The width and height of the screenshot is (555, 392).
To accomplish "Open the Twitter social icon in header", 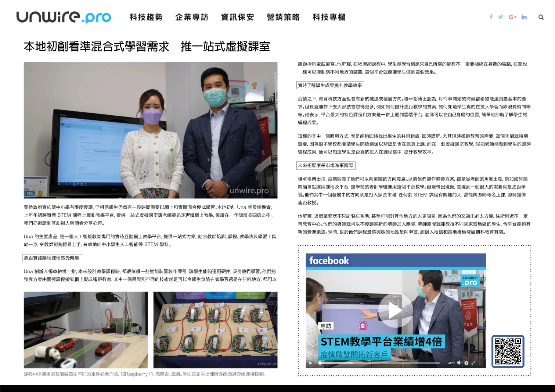I will pyautogui.click(x=501, y=17).
